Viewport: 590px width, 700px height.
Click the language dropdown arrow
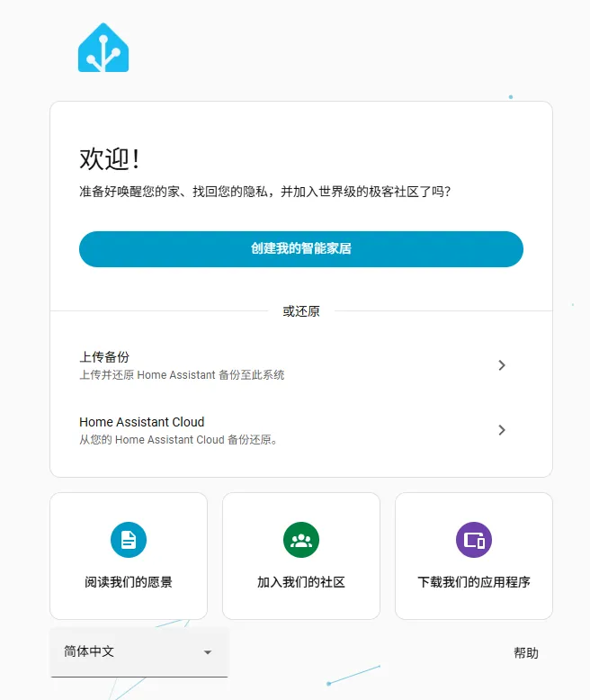coord(208,652)
